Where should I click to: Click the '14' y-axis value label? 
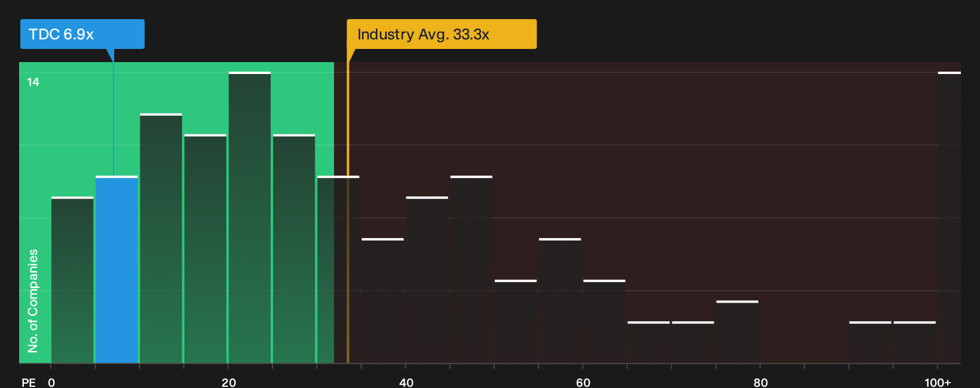pyautogui.click(x=33, y=82)
